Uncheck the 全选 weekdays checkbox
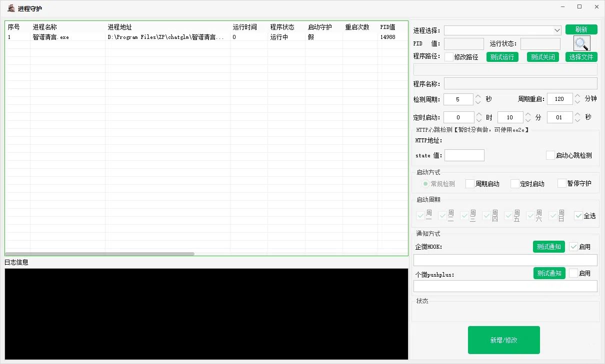This screenshot has width=605, height=364. [578, 216]
